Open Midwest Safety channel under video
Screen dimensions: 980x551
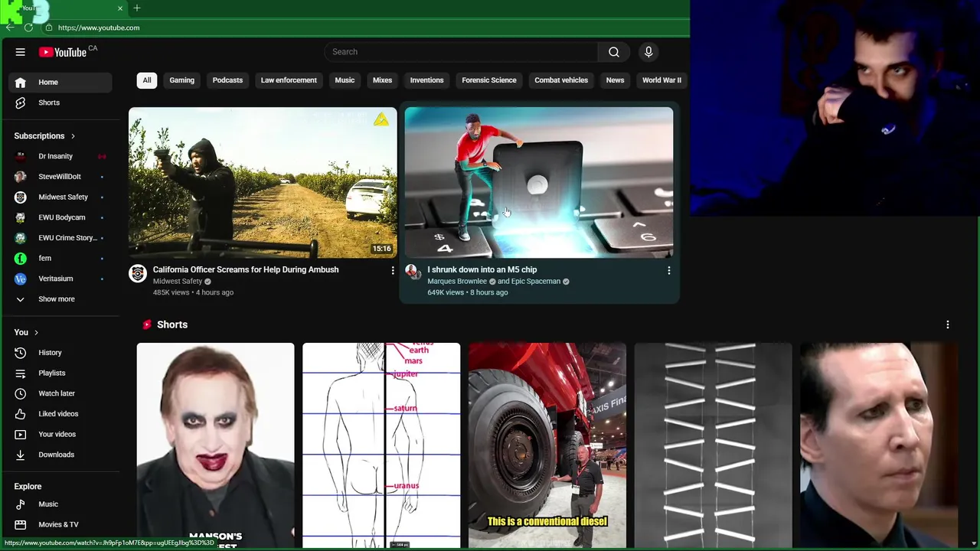pyautogui.click(x=177, y=281)
